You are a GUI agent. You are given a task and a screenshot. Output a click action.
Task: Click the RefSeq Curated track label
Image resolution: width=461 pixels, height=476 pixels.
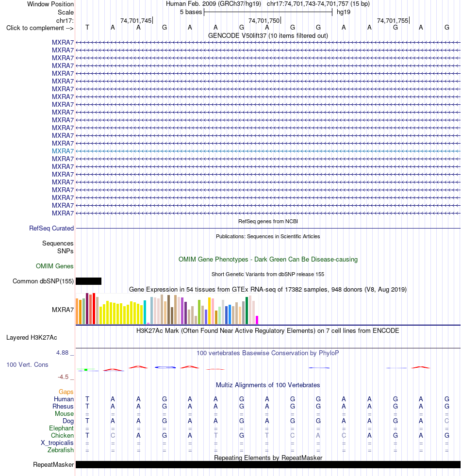[51, 228]
